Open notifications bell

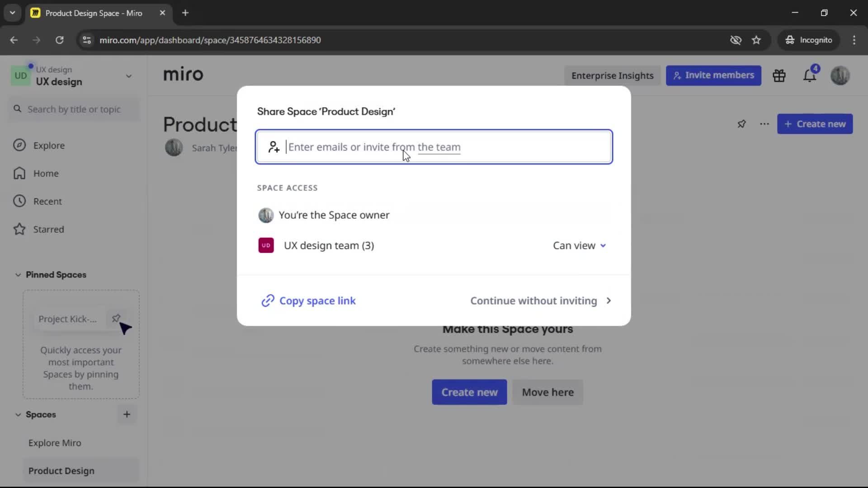tap(810, 75)
